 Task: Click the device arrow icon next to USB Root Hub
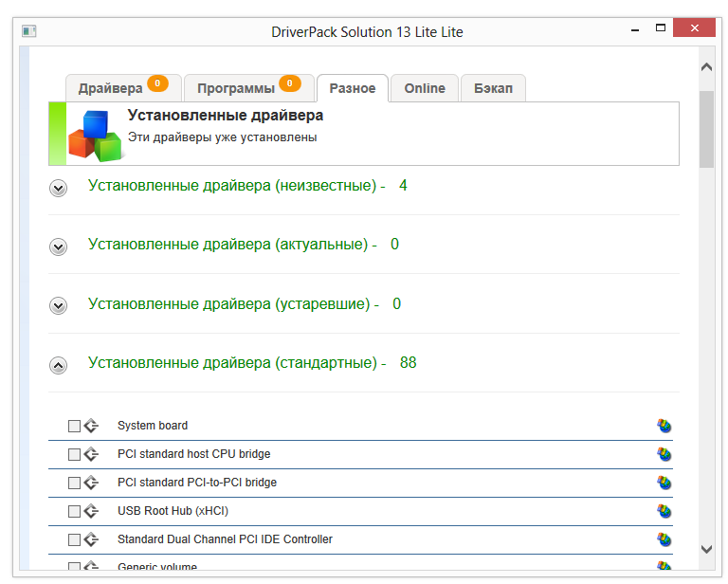(91, 511)
